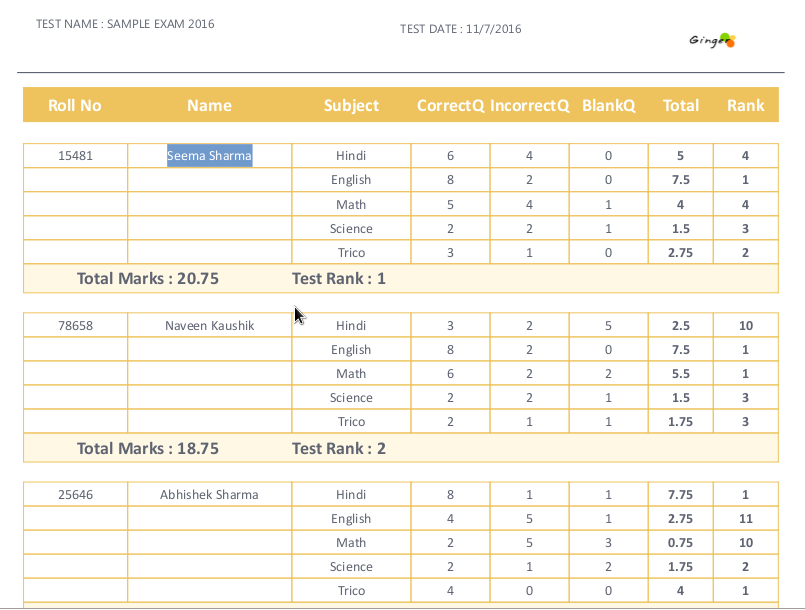Click the orange dot of the Ginger logo

coord(731,43)
